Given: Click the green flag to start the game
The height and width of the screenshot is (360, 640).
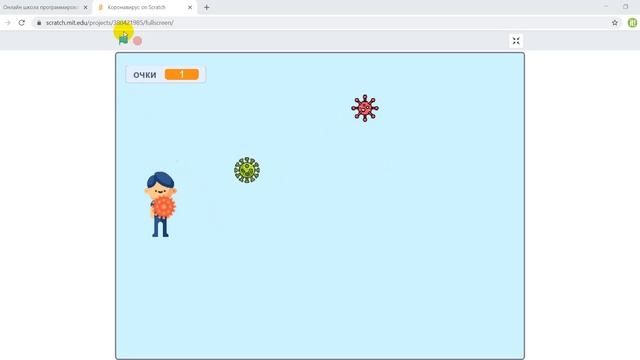Looking at the screenshot, I should click(123, 40).
